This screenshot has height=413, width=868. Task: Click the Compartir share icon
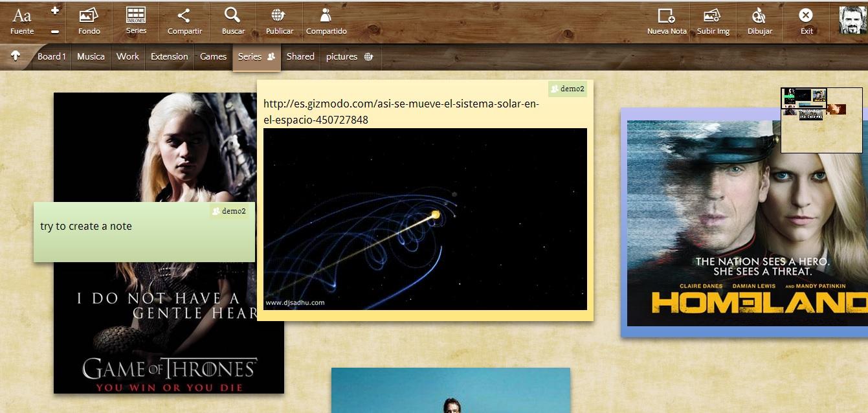[x=184, y=21]
